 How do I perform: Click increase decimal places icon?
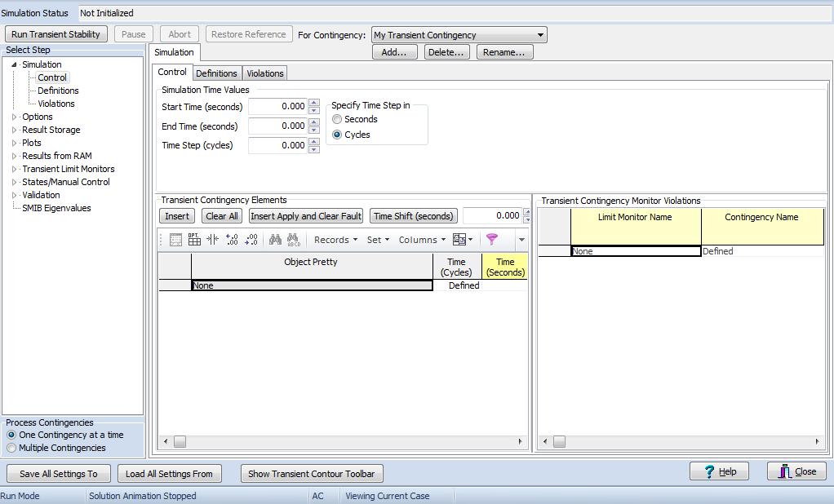pos(232,240)
